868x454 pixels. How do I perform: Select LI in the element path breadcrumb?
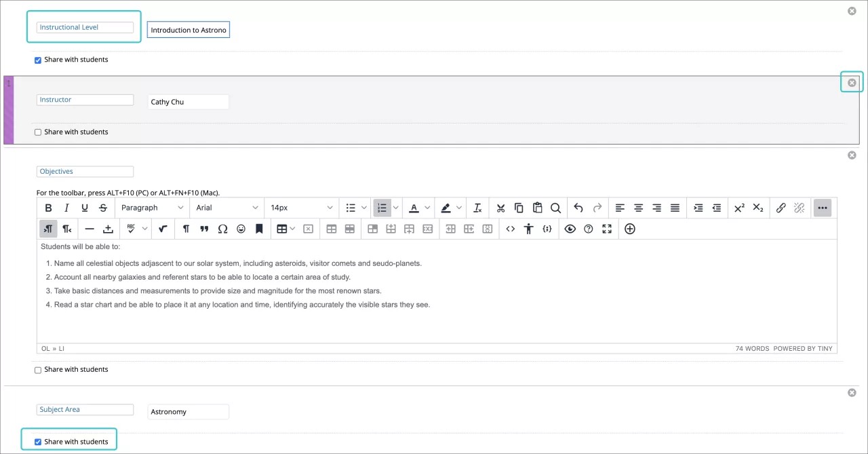pyautogui.click(x=62, y=348)
